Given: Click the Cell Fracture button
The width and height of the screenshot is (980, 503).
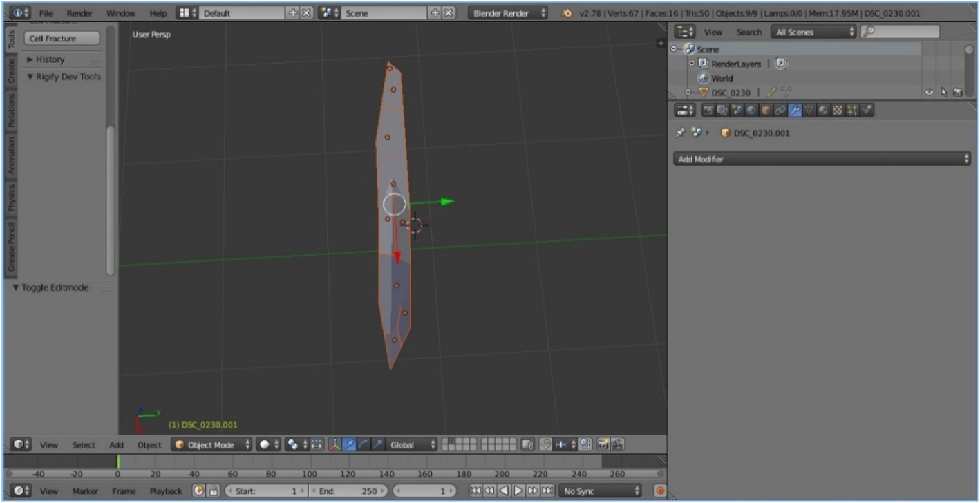Looking at the screenshot, I should point(62,39).
